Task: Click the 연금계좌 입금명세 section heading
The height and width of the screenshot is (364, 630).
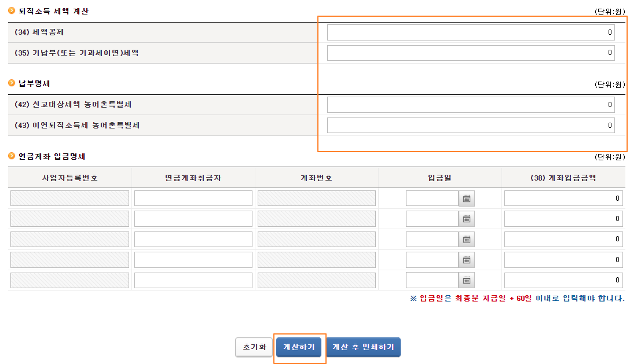Action: pos(52,156)
